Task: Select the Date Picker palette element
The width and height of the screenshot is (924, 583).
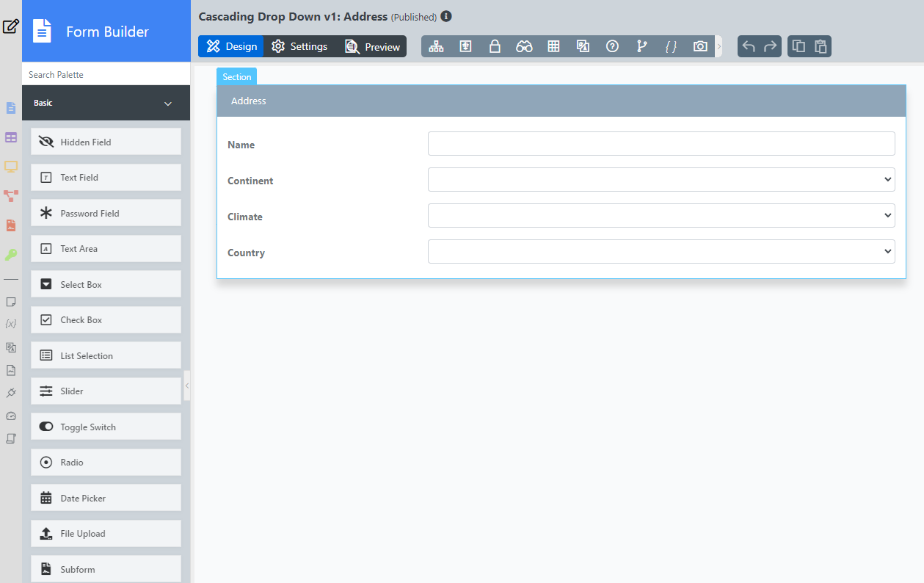Action: point(106,498)
